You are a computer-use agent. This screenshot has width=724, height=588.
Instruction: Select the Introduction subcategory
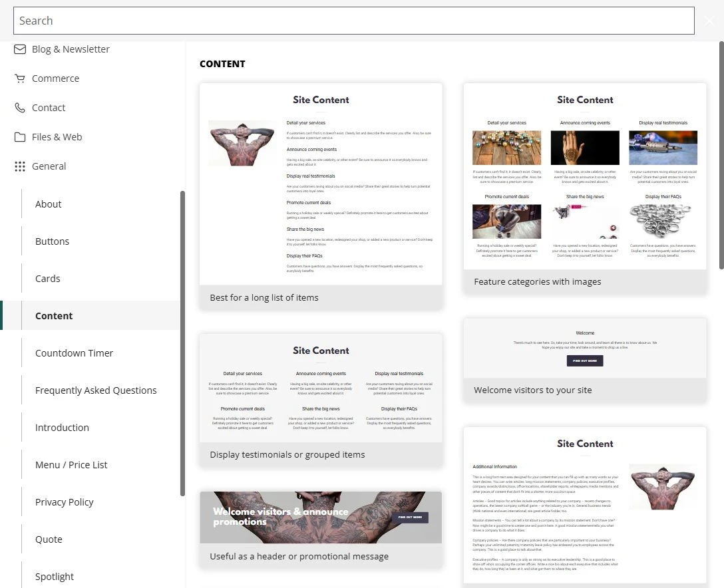62,428
